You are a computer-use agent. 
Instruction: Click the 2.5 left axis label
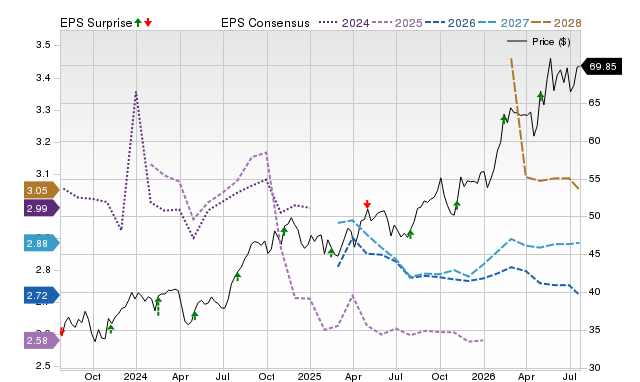tap(43, 366)
